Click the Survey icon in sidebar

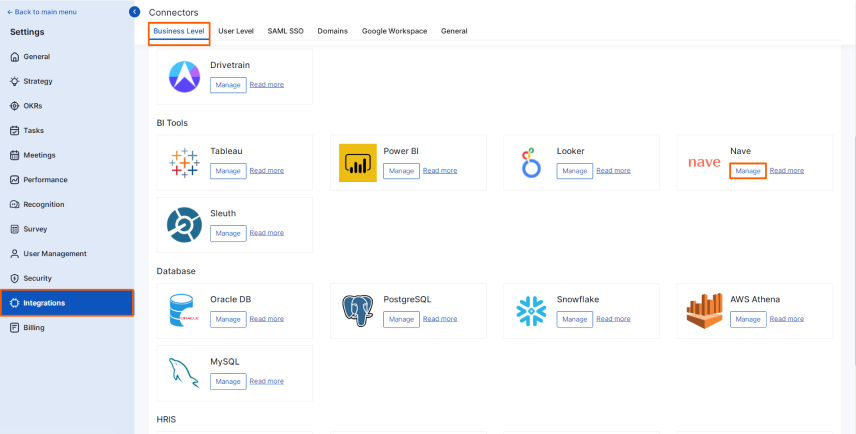point(15,229)
